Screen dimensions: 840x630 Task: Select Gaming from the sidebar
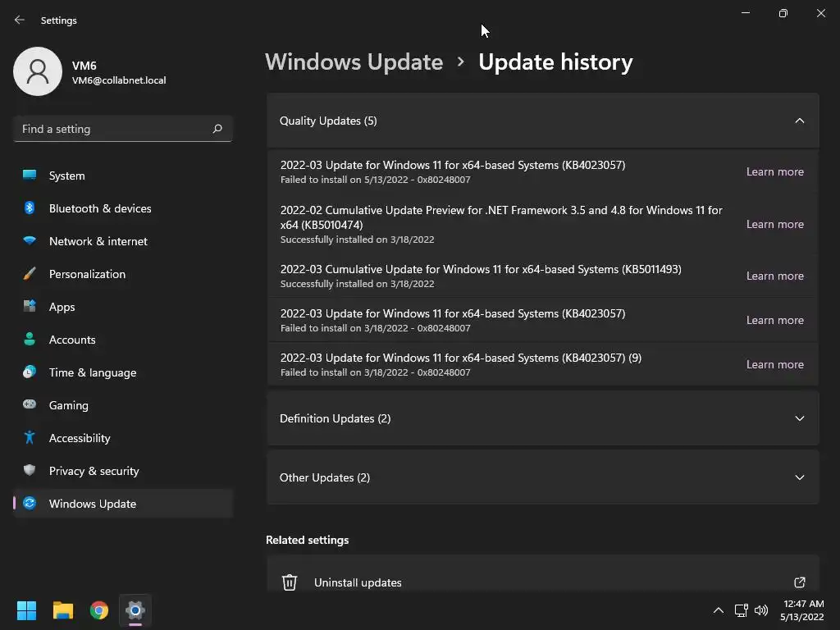click(x=69, y=405)
